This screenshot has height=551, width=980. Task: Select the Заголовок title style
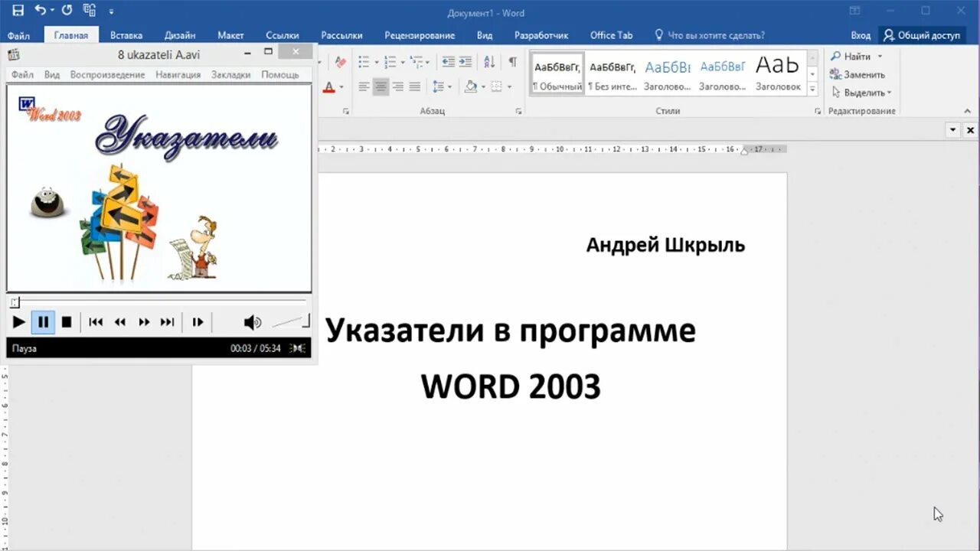778,73
